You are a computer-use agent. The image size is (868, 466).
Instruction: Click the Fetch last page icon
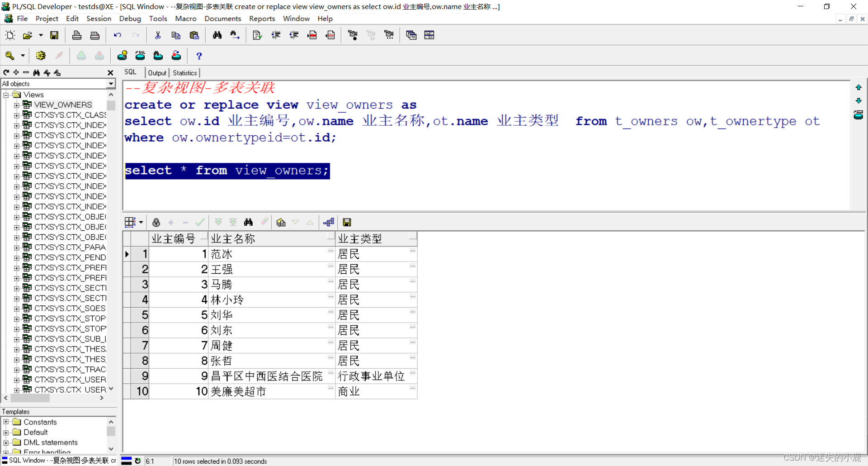pos(233,222)
